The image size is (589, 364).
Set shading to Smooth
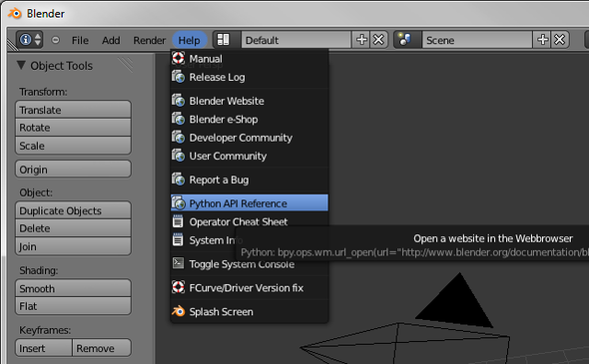73,288
